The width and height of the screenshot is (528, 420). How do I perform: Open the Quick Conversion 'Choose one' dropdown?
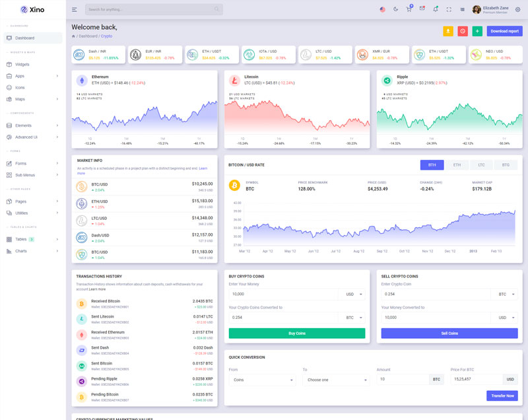click(335, 380)
